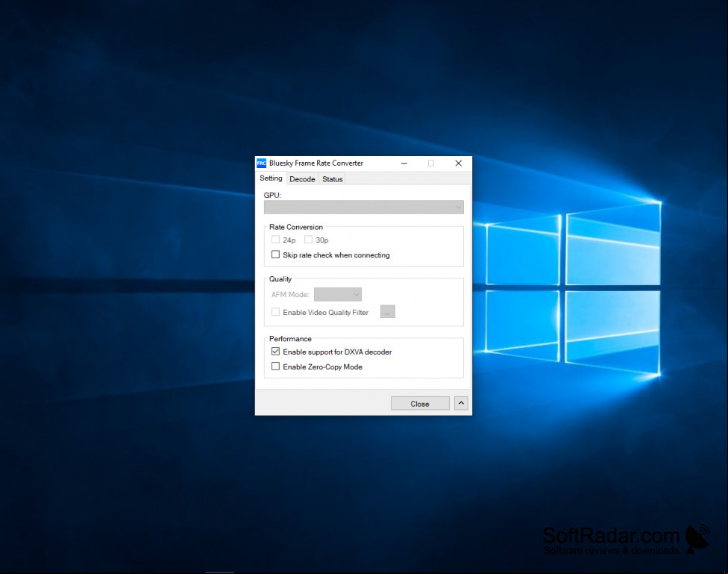Collapse dialog with the up-arrow button
The width and height of the screenshot is (728, 574).
coord(461,403)
